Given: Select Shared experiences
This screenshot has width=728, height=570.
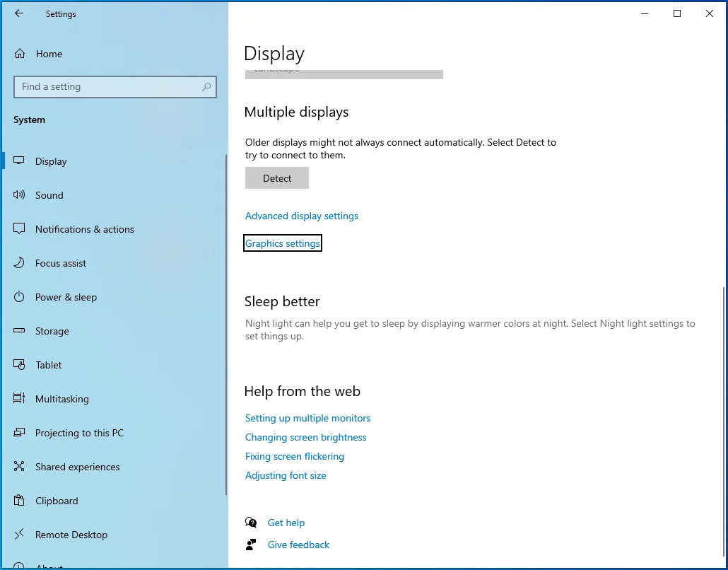Looking at the screenshot, I should 114,467.
